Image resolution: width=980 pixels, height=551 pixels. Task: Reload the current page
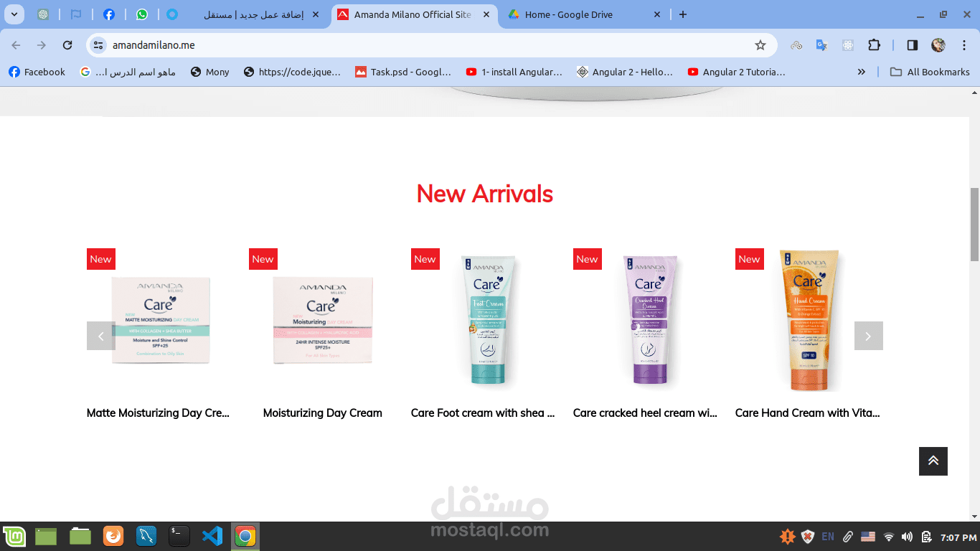click(67, 45)
